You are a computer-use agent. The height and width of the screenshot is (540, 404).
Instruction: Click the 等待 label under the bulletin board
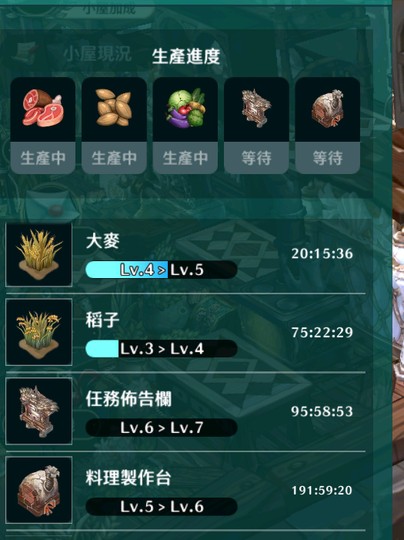coord(256,158)
